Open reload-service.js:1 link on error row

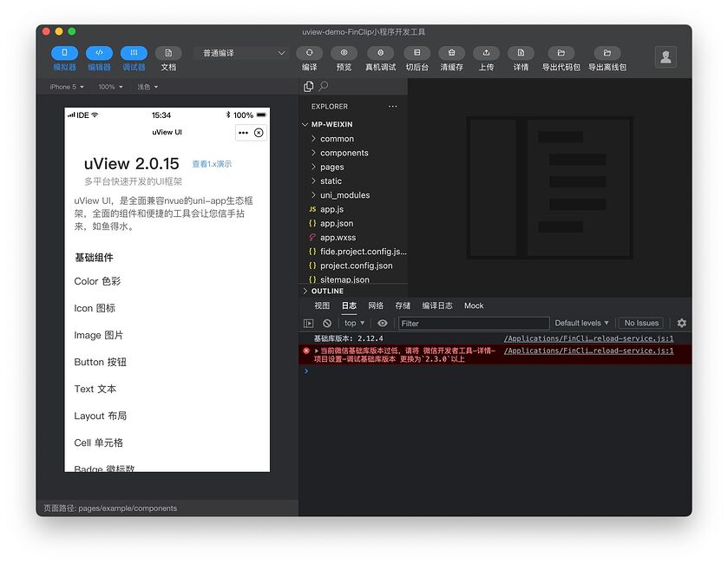coord(588,351)
